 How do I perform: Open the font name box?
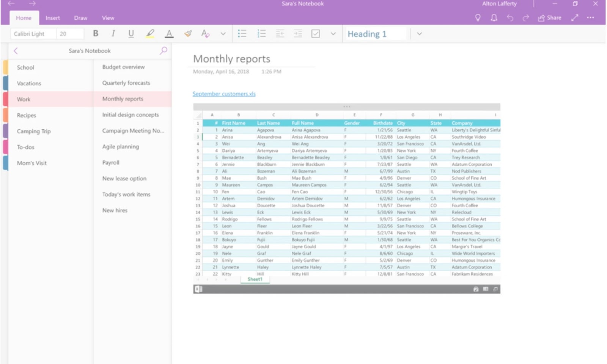coord(33,34)
